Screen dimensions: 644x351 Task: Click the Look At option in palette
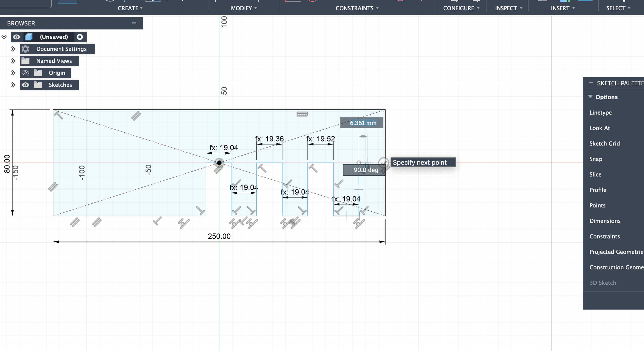(600, 128)
